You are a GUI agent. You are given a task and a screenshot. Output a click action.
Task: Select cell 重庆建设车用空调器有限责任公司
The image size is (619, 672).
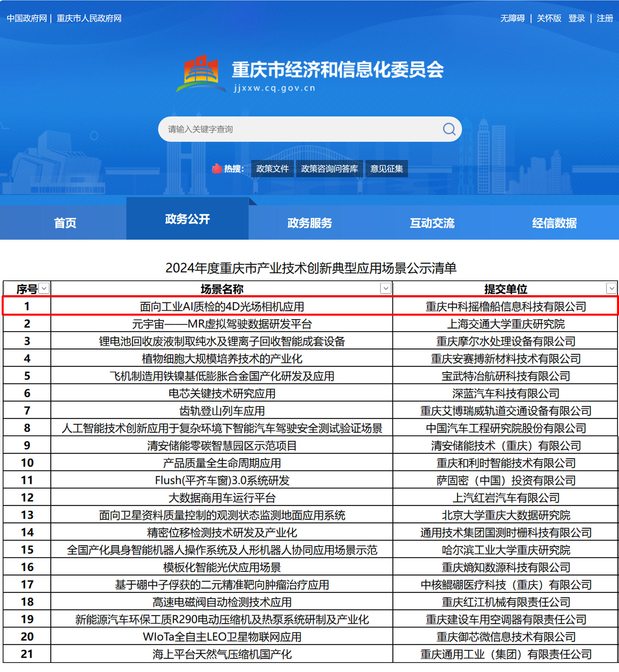click(x=505, y=619)
